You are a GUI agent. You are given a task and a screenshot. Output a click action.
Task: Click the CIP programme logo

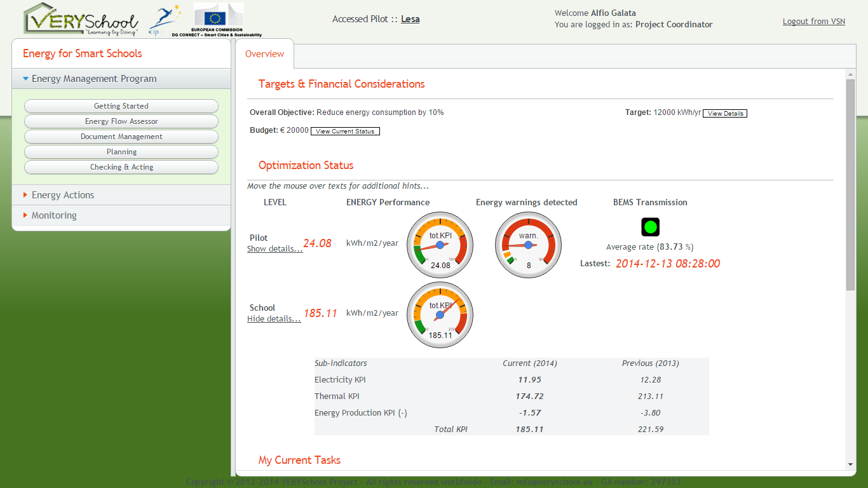tap(163, 20)
